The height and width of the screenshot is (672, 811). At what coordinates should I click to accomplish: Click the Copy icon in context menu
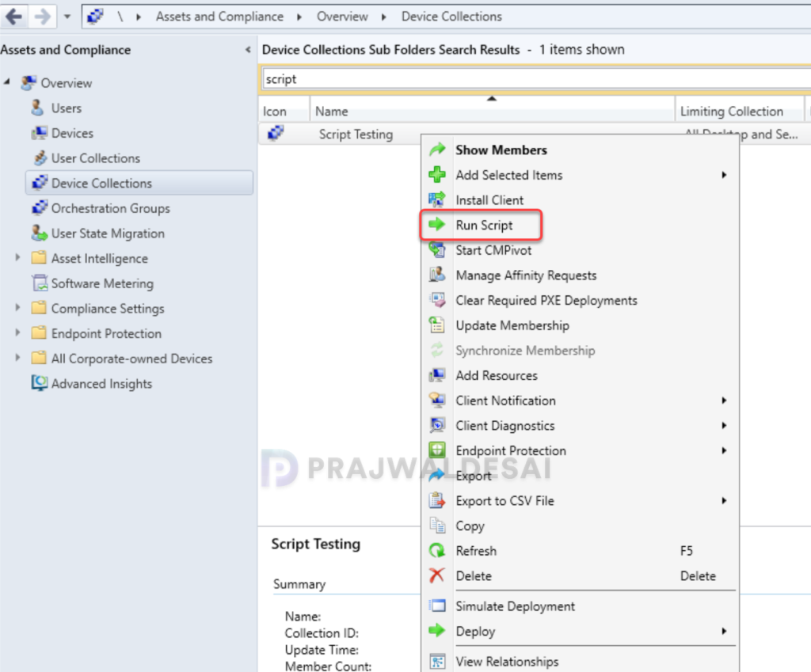437,526
